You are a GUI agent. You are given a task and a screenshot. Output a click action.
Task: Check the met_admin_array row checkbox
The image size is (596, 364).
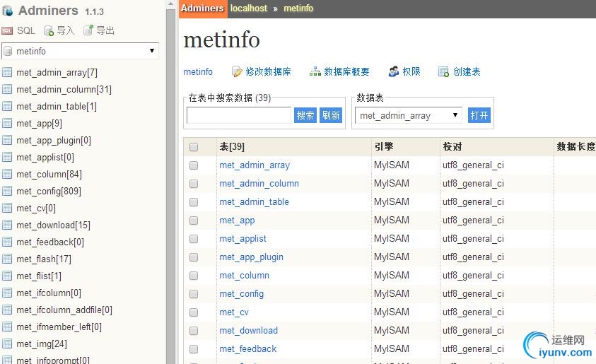coord(194,165)
